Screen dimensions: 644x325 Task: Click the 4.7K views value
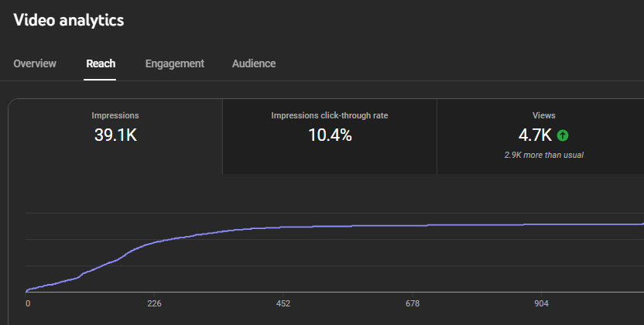pyautogui.click(x=535, y=135)
